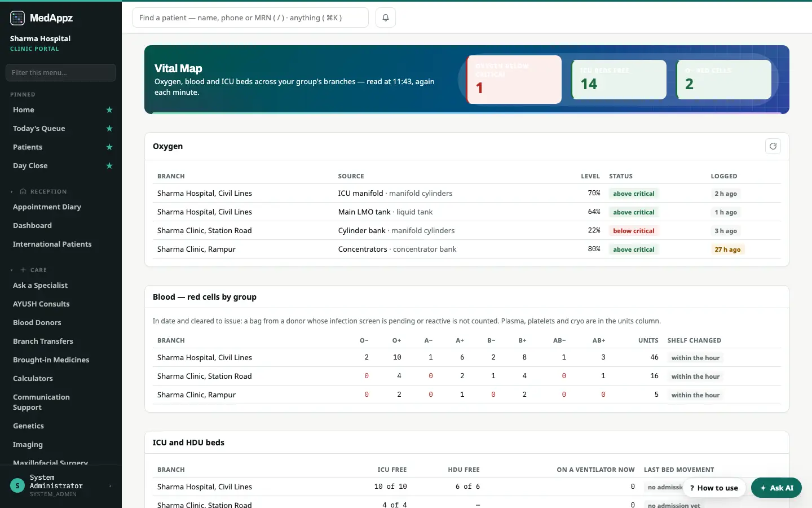
Task: Open Calculators
Action: click(x=33, y=378)
